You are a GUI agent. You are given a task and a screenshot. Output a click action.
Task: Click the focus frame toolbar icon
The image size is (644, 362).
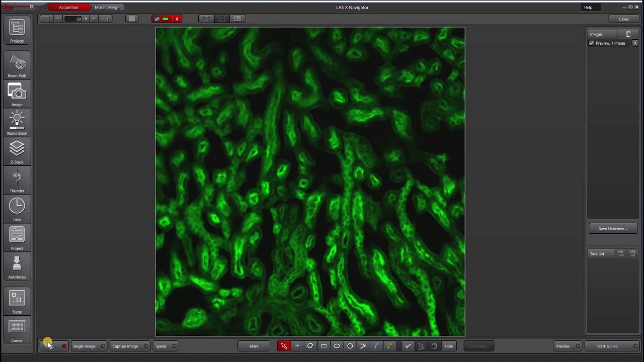coord(206,19)
